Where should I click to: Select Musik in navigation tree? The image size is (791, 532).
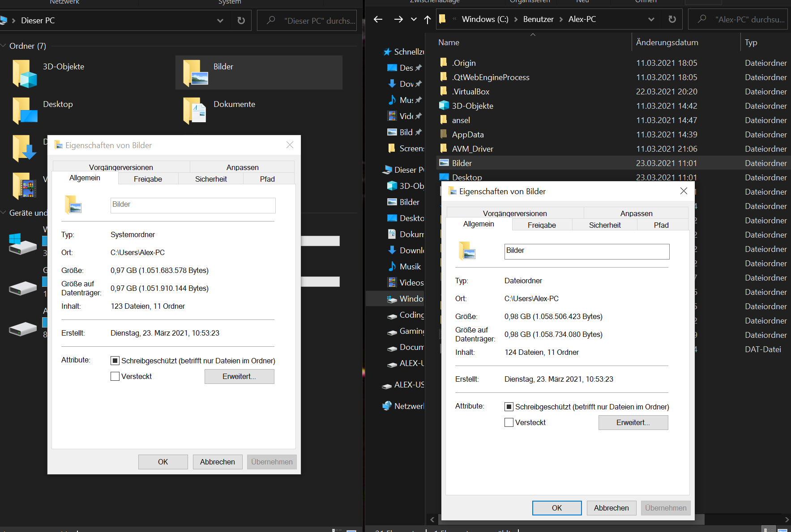(x=404, y=267)
